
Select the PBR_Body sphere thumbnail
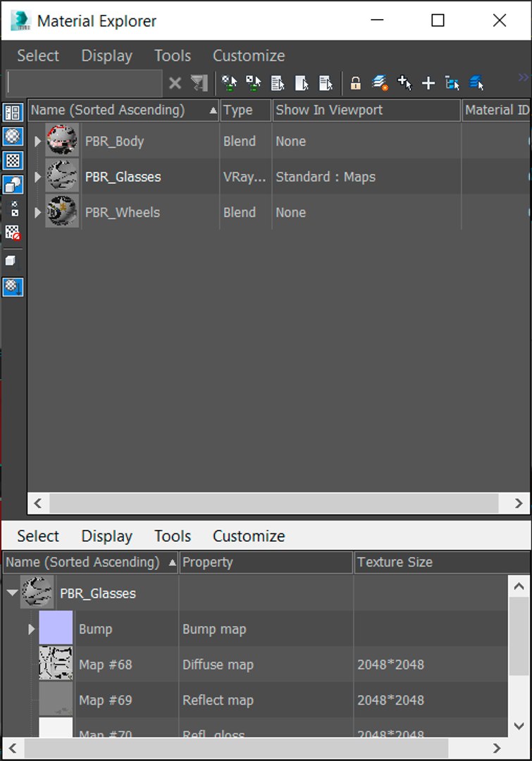pos(62,141)
